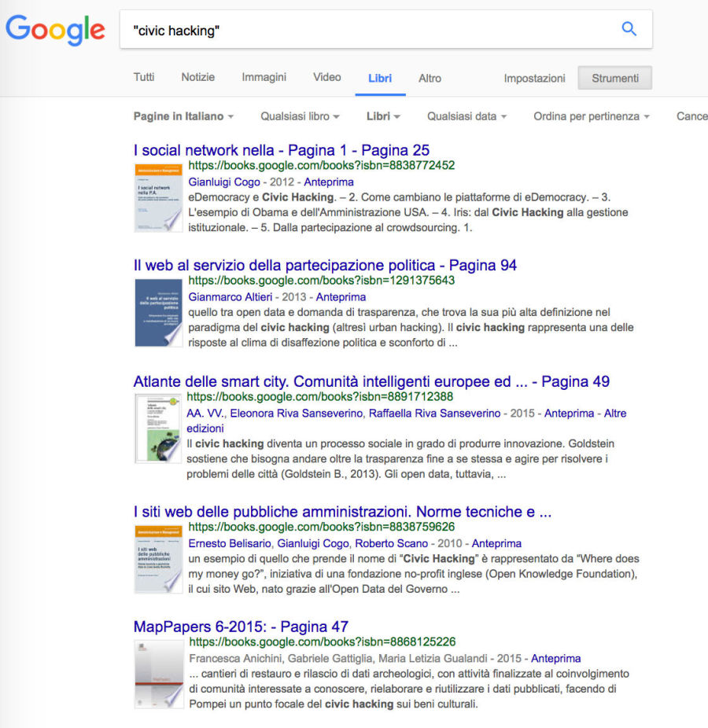Screen dimensions: 708x728
Task: Open the Atlante delle smart city cover thumbnail
Action: pyautogui.click(x=157, y=428)
